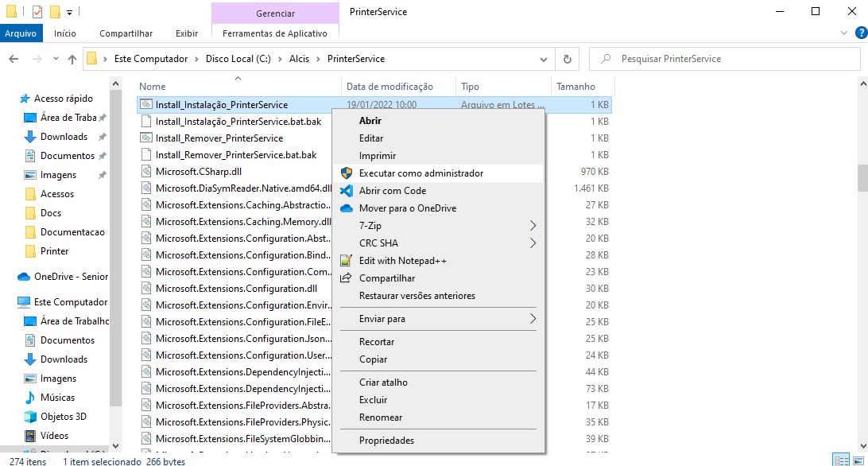
Task: Click the Notepad++ icon in context menu
Action: (x=347, y=260)
